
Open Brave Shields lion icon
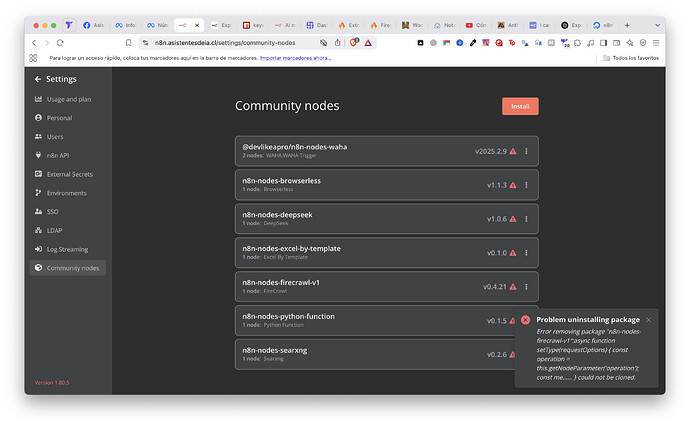pyautogui.click(x=354, y=43)
